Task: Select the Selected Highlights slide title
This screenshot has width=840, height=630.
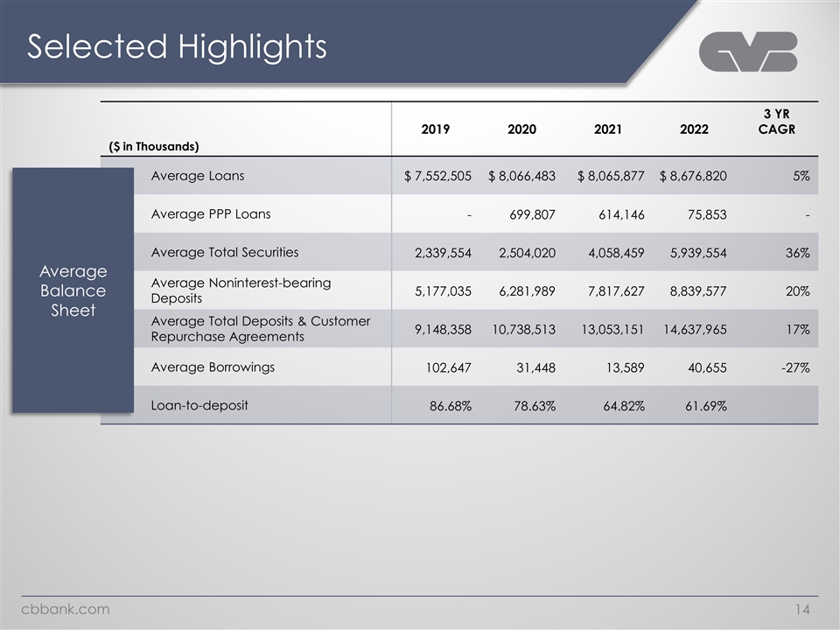Action: coord(177,46)
